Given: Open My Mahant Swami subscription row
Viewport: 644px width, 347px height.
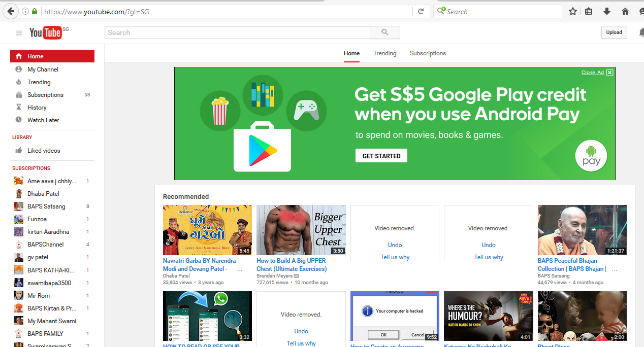Looking at the screenshot, I should coord(52,321).
